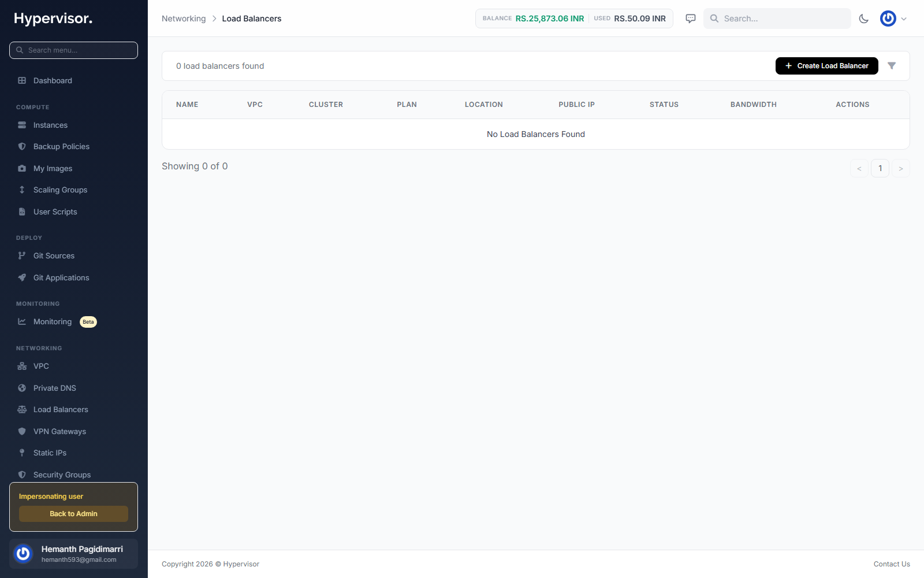
Task: Click the VPC network icon
Action: pos(22,366)
